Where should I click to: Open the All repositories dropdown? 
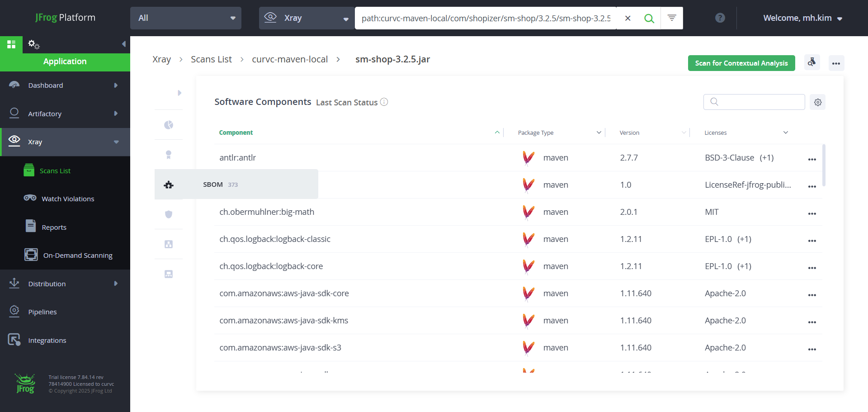[186, 18]
